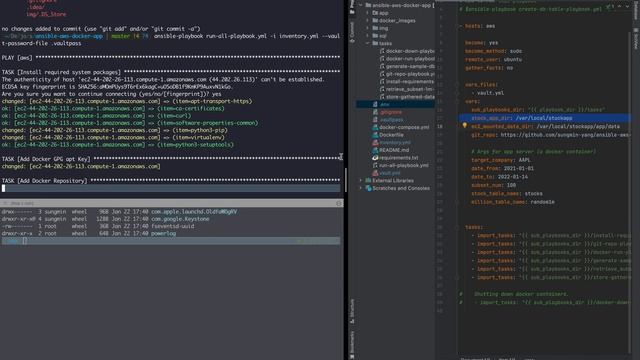Click the highlighted stock_app_dir line in editor
This screenshot has width=640, height=360.
(546, 118)
